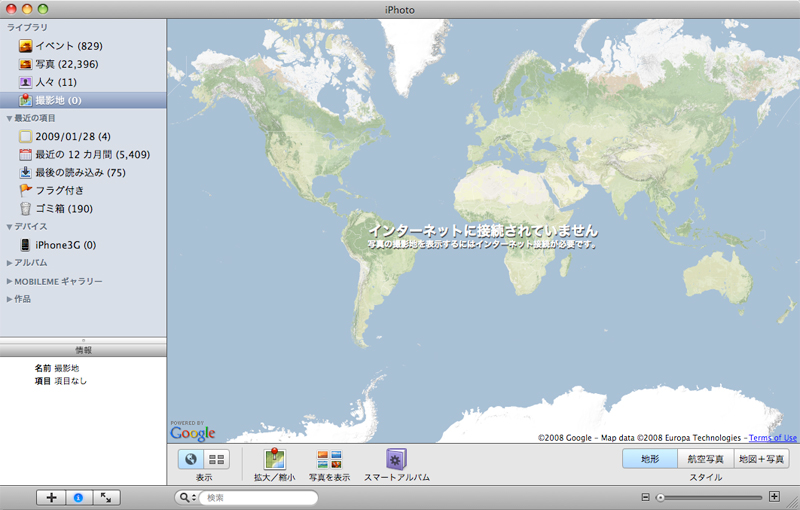This screenshot has width=800, height=510.
Task: Select the 地図+写真 hybrid map style
Action: [761, 459]
